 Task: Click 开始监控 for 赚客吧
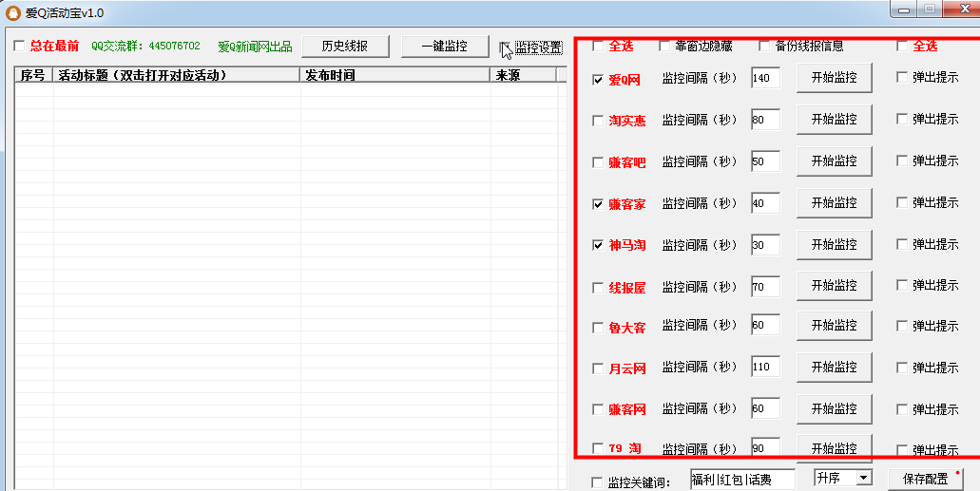pyautogui.click(x=834, y=161)
